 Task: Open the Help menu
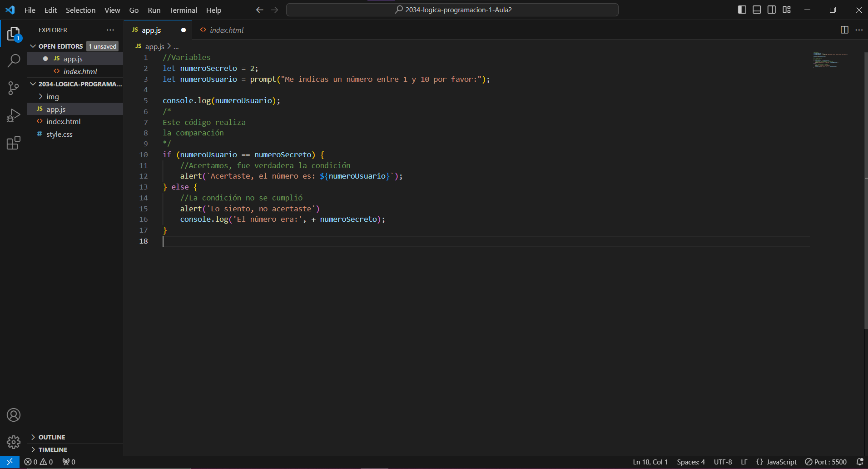coord(213,10)
